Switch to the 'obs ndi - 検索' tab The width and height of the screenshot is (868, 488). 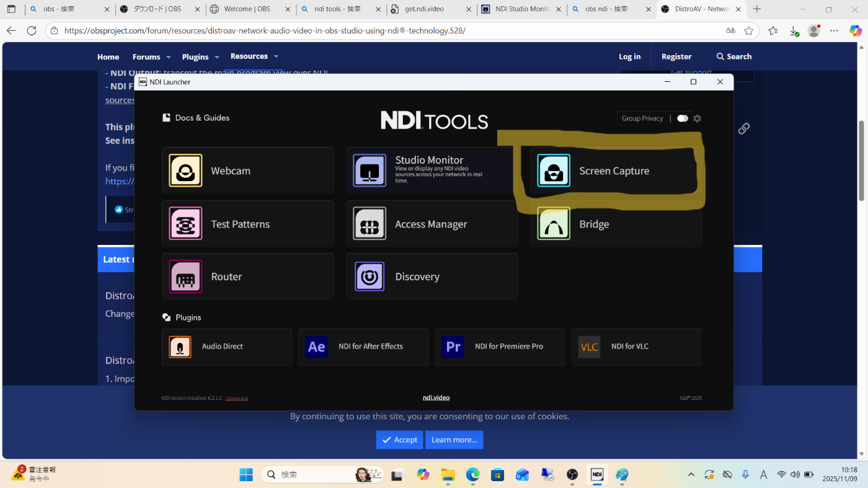(x=613, y=9)
